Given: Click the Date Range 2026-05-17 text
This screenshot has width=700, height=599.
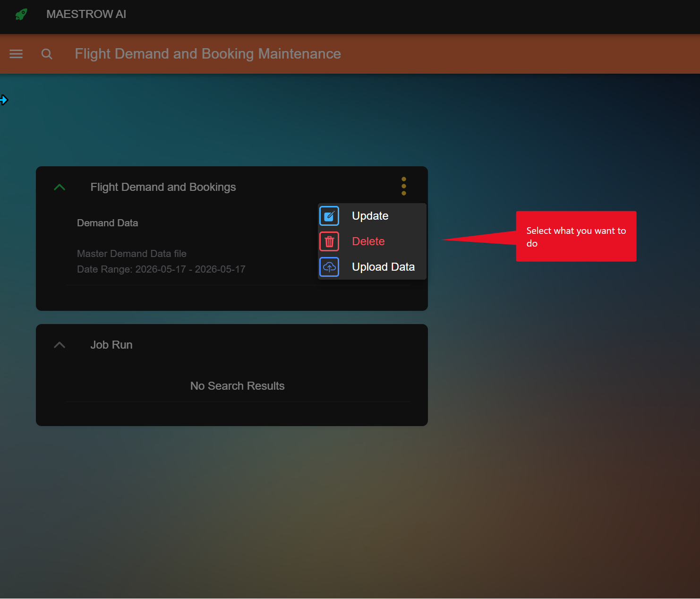Looking at the screenshot, I should (161, 269).
